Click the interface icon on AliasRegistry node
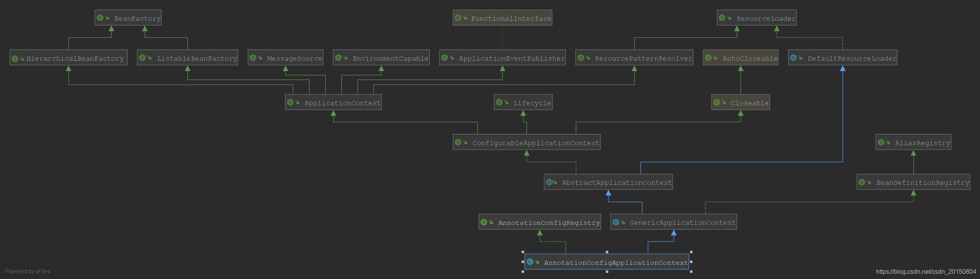Image resolution: width=980 pixels, height=279 pixels. click(881, 142)
